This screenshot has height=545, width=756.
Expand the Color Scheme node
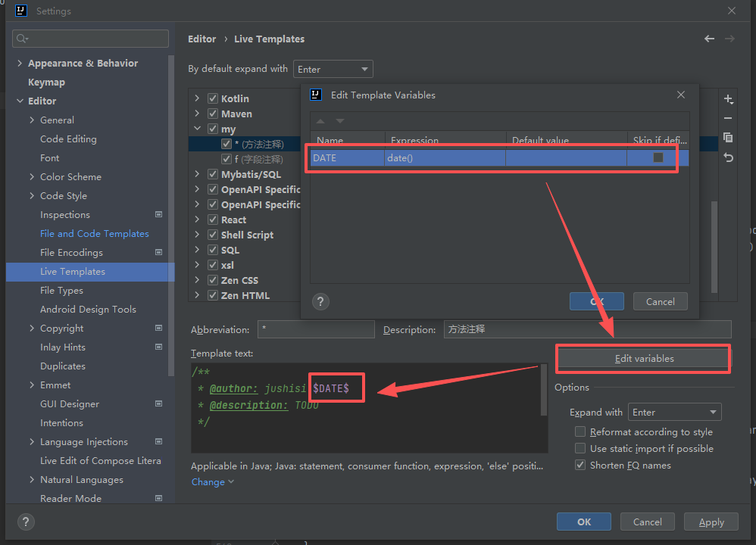pyautogui.click(x=32, y=177)
